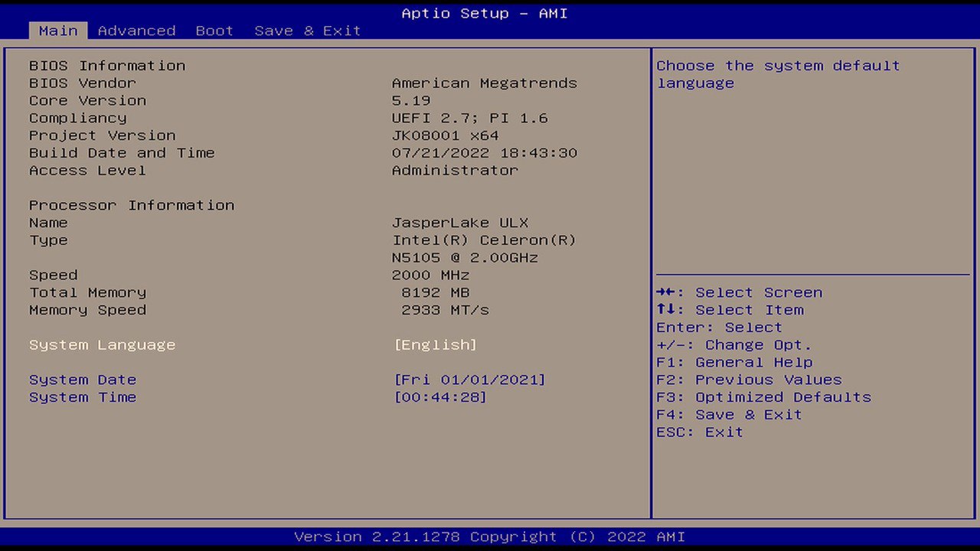Viewport: 980px width, 551px height.
Task: Edit the System Time value field
Action: (x=440, y=397)
